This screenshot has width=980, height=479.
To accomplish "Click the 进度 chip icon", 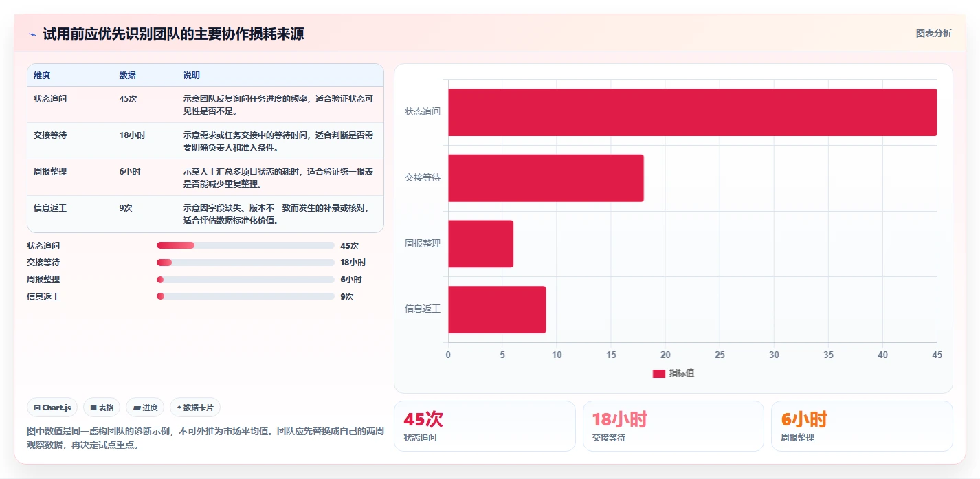I will [137, 408].
